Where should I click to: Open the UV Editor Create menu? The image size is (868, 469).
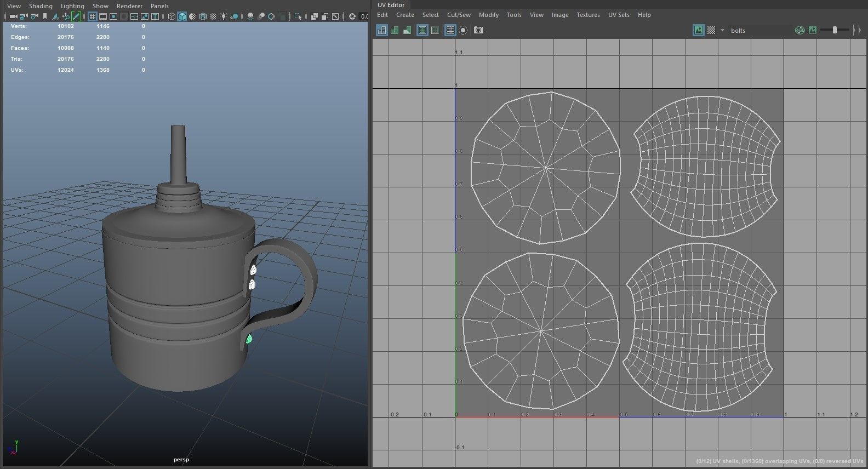[405, 15]
